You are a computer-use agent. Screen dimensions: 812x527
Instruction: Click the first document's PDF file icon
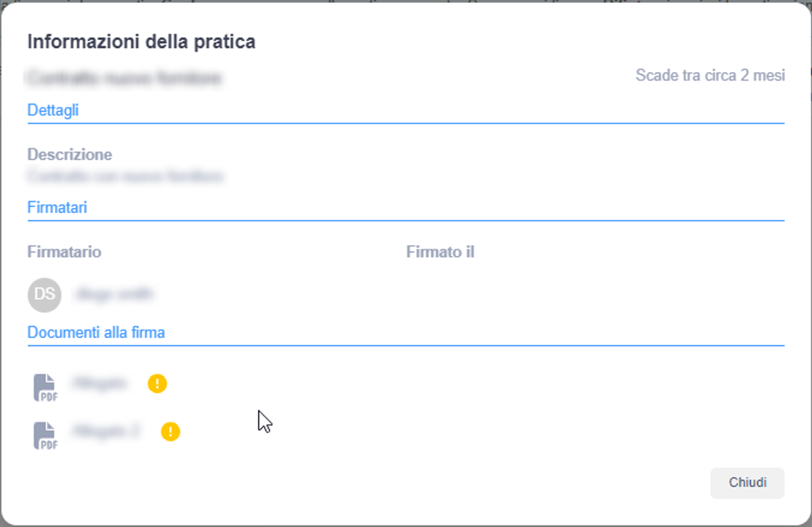[x=45, y=387]
